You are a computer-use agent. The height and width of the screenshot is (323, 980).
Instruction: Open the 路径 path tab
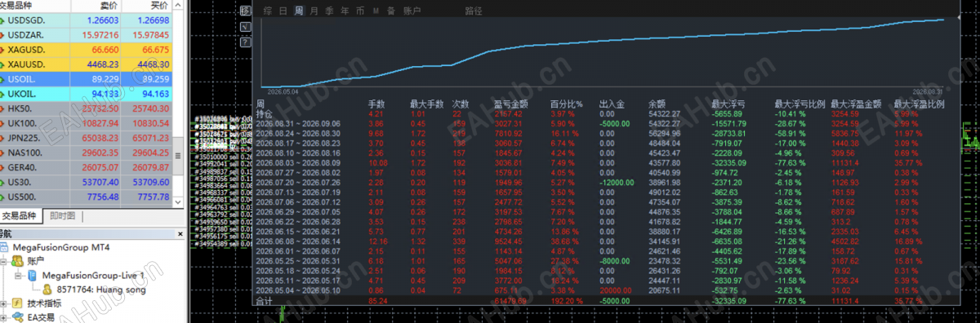(x=473, y=11)
